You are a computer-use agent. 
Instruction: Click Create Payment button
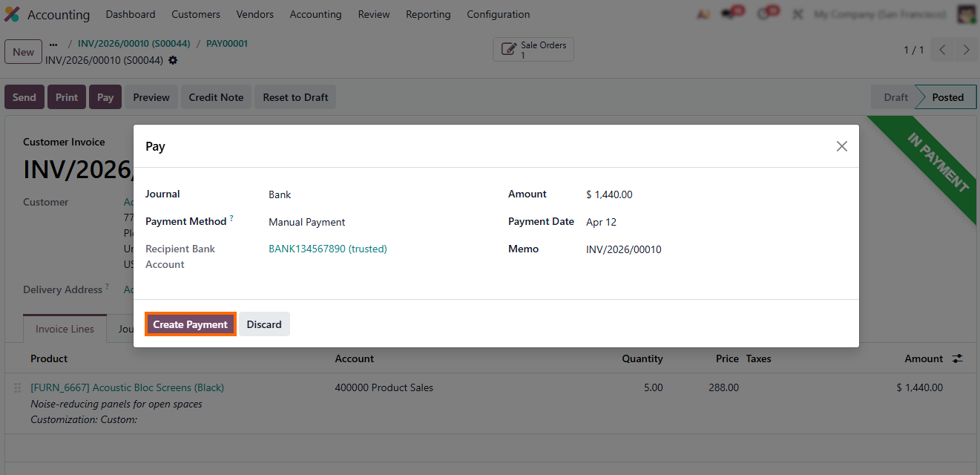coord(191,324)
